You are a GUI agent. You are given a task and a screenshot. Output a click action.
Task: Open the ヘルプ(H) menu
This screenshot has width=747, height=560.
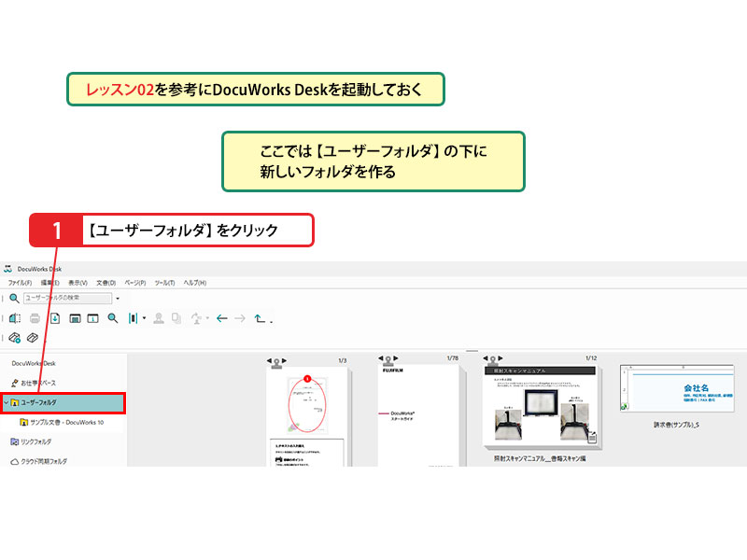195,283
